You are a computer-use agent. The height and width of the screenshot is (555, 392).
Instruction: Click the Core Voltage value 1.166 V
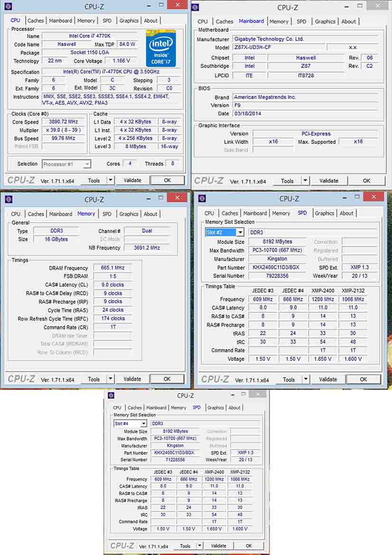pos(121,60)
